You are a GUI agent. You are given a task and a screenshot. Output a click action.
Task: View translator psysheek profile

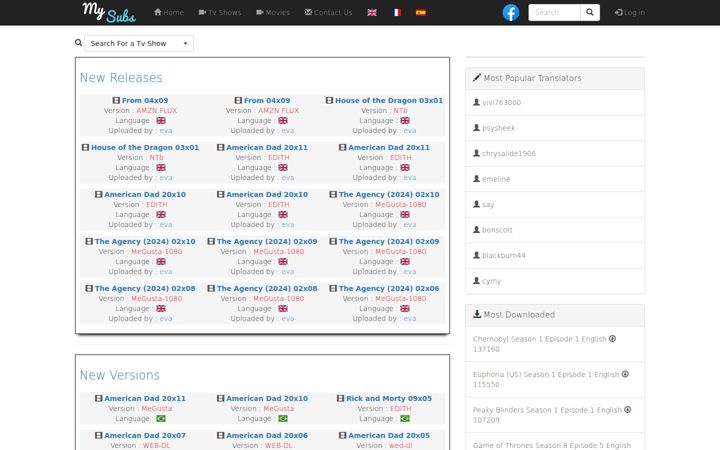pos(499,128)
